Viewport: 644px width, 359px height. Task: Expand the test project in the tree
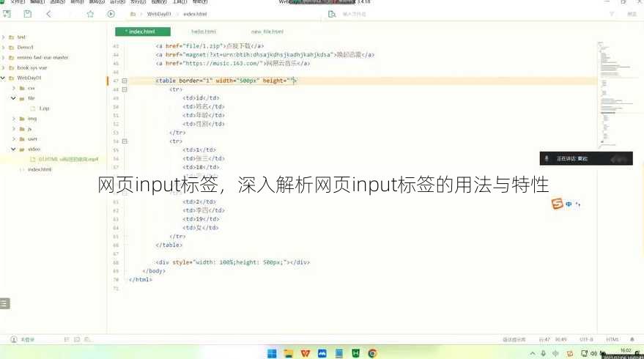[x=3, y=37]
